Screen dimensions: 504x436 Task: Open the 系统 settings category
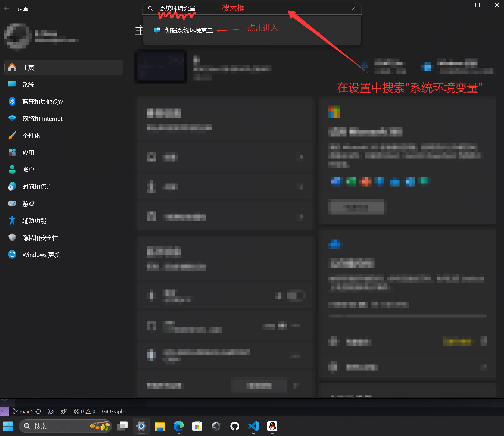28,85
